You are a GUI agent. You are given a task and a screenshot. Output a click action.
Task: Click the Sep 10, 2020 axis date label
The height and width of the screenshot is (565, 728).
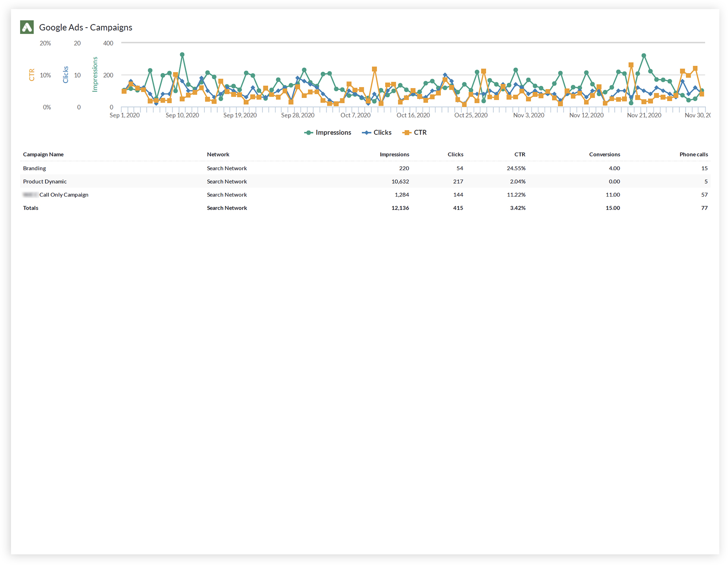pyautogui.click(x=182, y=115)
